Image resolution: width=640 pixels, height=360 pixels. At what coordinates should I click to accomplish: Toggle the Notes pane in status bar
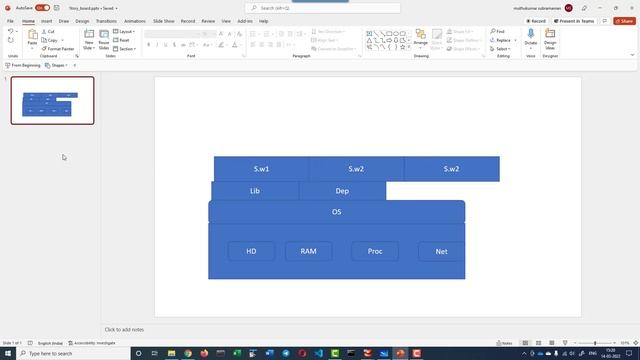504,343
